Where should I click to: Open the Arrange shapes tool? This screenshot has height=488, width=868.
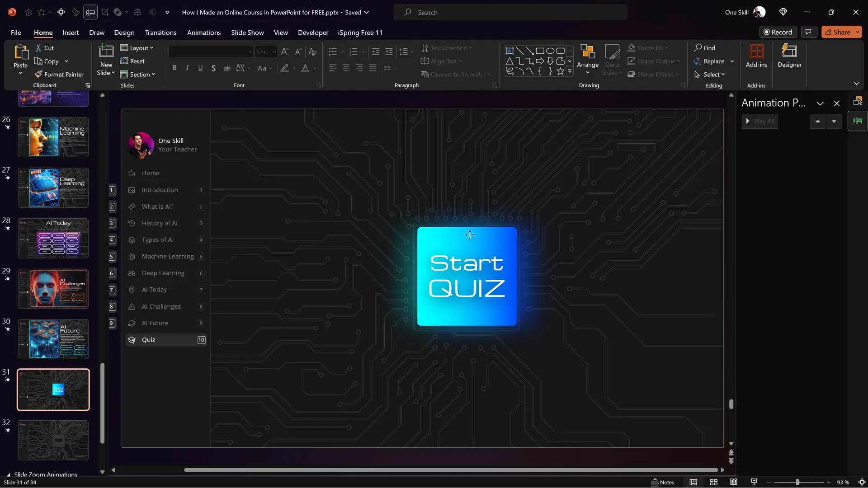(588, 59)
